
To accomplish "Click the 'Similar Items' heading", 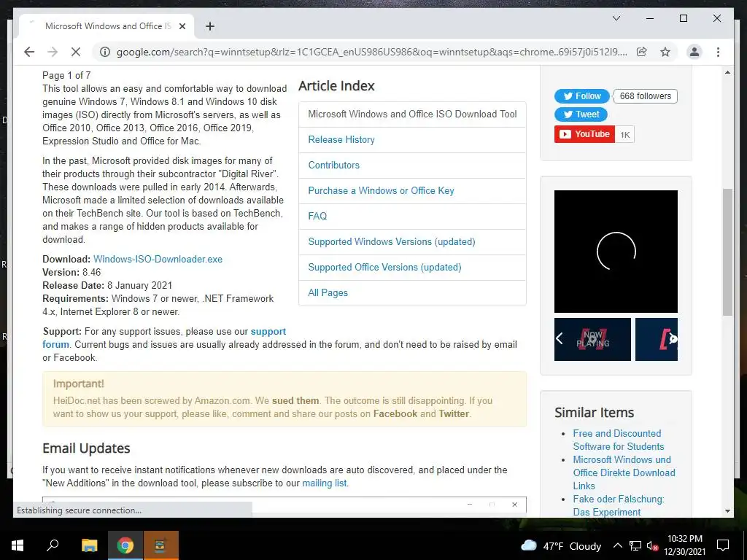I will point(594,413).
